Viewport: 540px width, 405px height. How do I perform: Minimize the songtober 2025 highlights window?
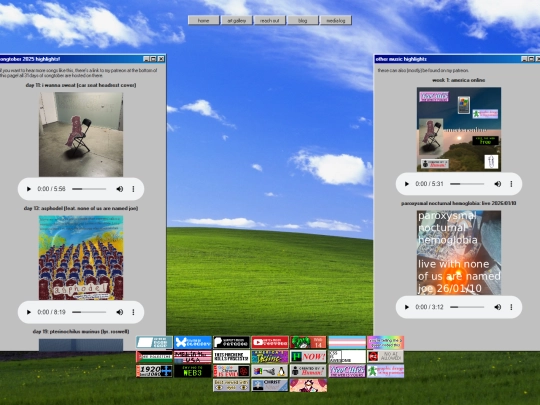146,59
